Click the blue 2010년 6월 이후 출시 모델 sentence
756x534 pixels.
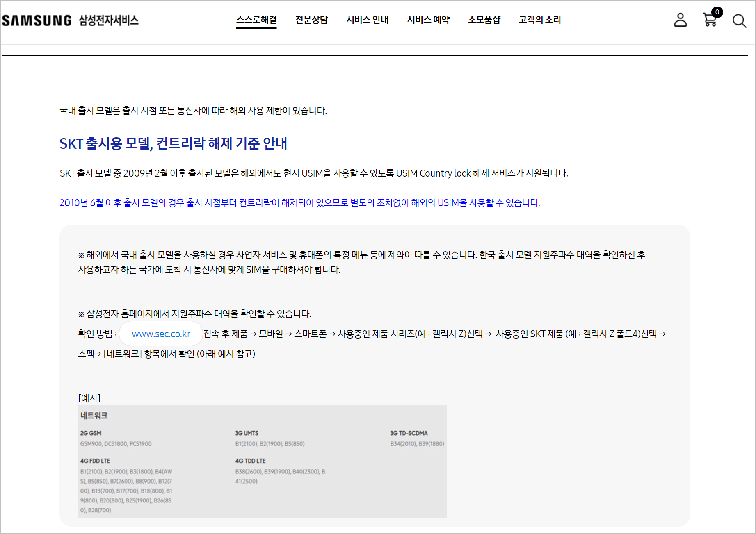pos(299,202)
